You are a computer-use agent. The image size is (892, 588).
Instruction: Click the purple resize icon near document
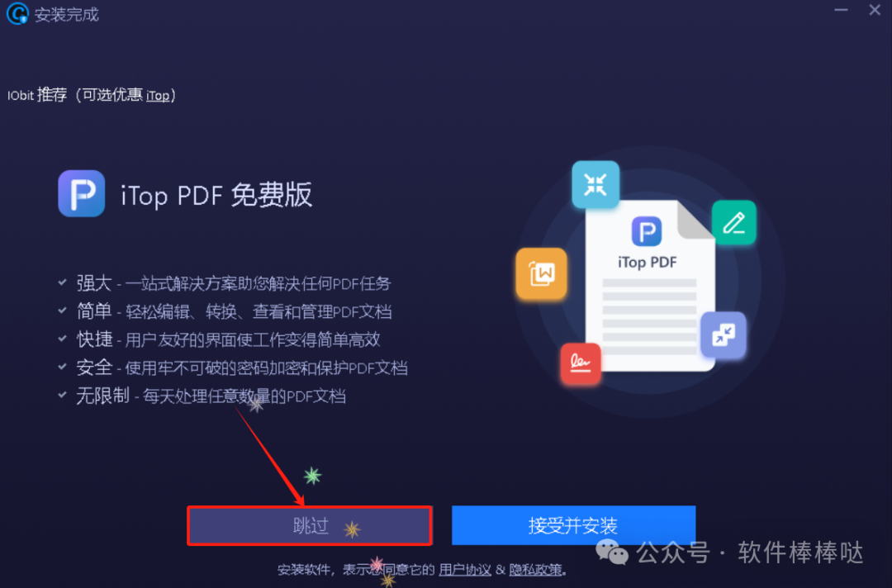coord(723,334)
